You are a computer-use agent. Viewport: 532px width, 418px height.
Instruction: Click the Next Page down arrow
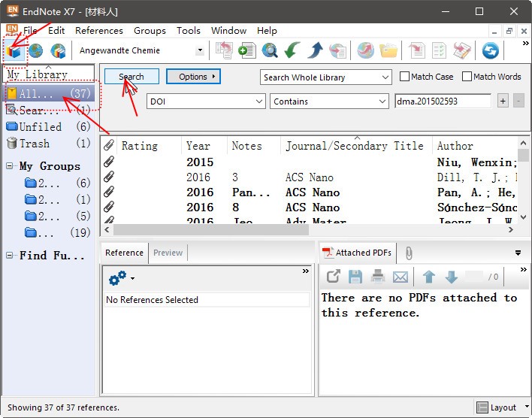[452, 277]
